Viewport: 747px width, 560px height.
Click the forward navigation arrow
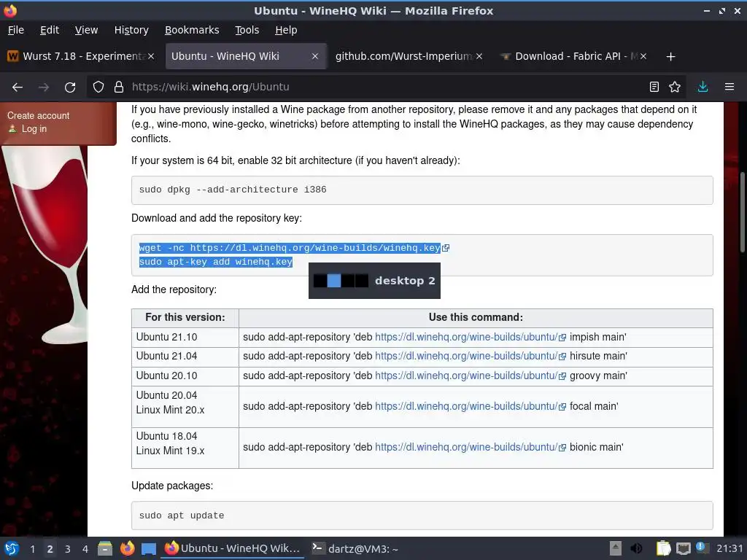44,87
